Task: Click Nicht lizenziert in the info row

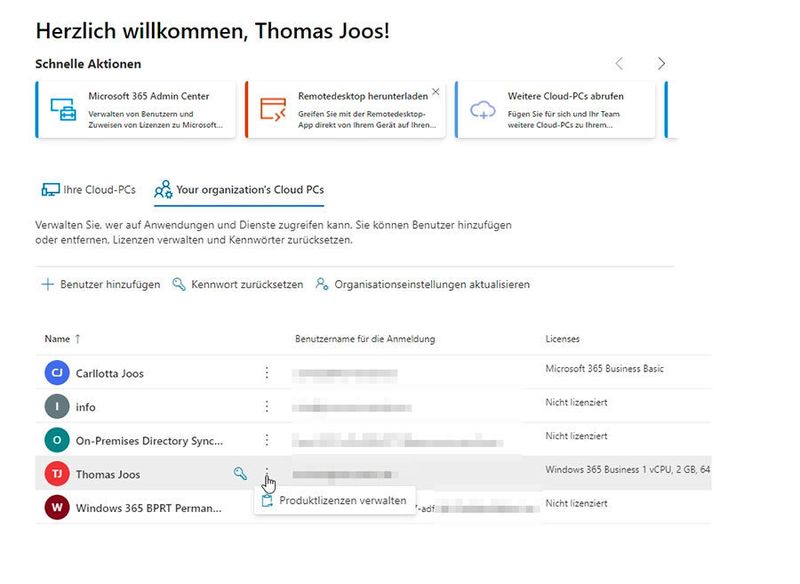Action: 577,402
